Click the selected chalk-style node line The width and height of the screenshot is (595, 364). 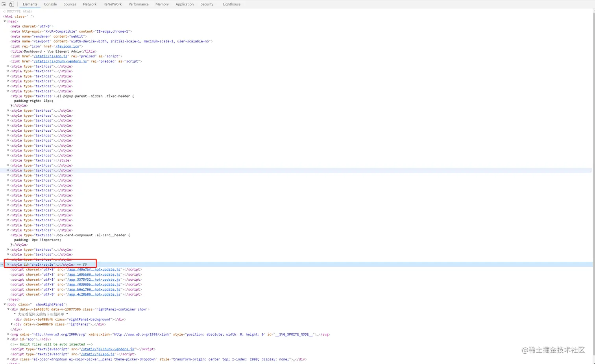(47, 264)
